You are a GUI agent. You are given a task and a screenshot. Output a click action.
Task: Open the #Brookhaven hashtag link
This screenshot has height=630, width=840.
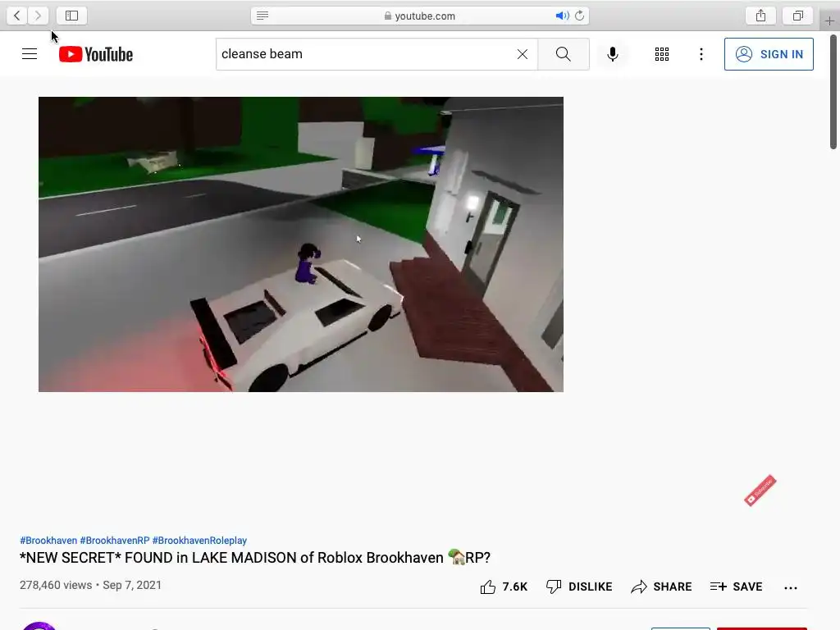48,541
